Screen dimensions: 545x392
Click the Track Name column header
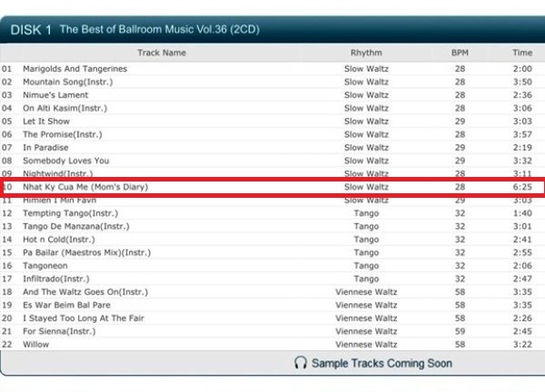click(162, 53)
